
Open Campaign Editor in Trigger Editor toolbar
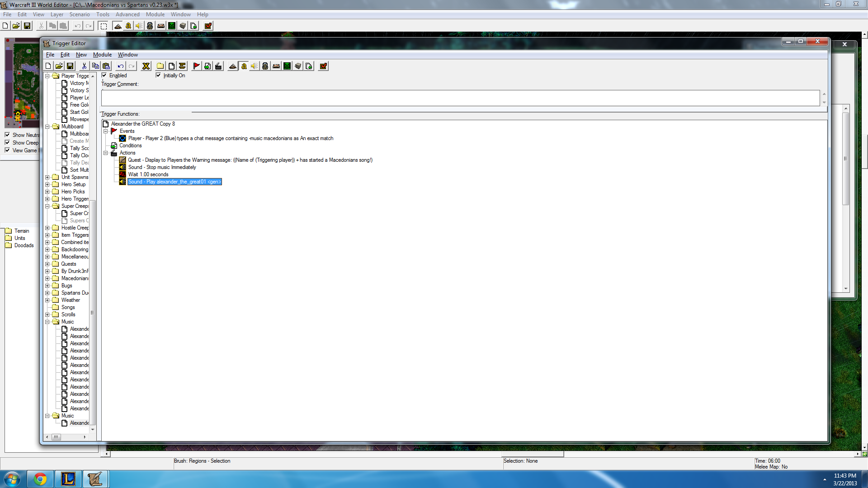coord(276,66)
